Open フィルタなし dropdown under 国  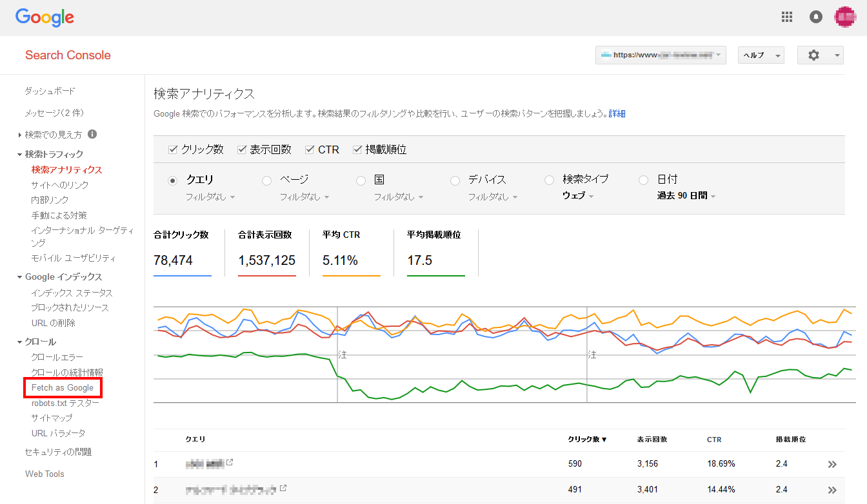click(x=399, y=197)
